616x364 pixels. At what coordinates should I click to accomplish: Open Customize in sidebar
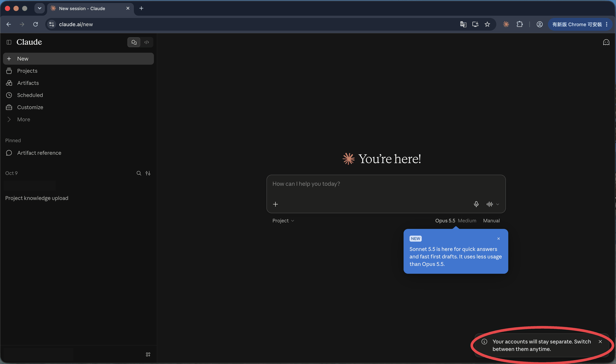click(x=78, y=107)
